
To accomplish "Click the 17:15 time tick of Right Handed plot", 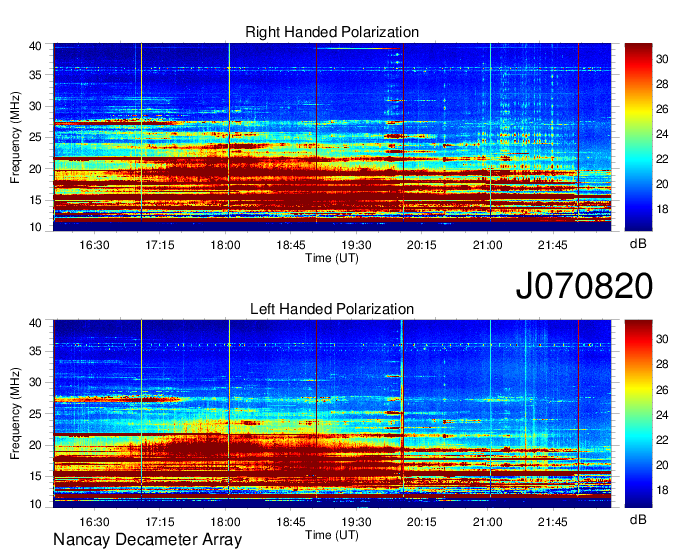I will [x=160, y=245].
